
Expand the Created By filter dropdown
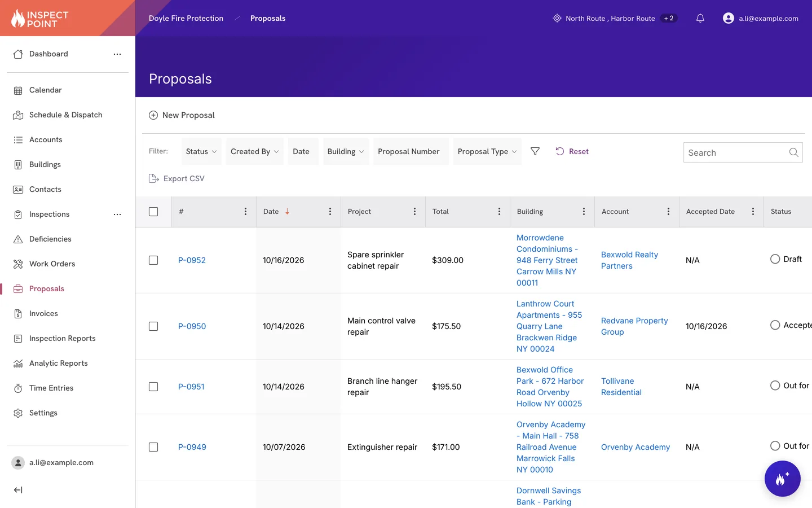255,151
